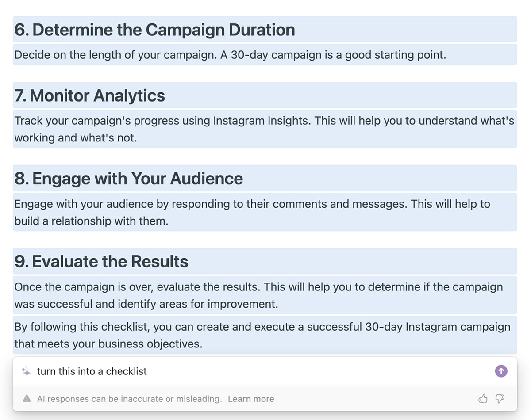The width and height of the screenshot is (531, 420).
Task: Click the AI responses disclaimer text
Action: [129, 399]
